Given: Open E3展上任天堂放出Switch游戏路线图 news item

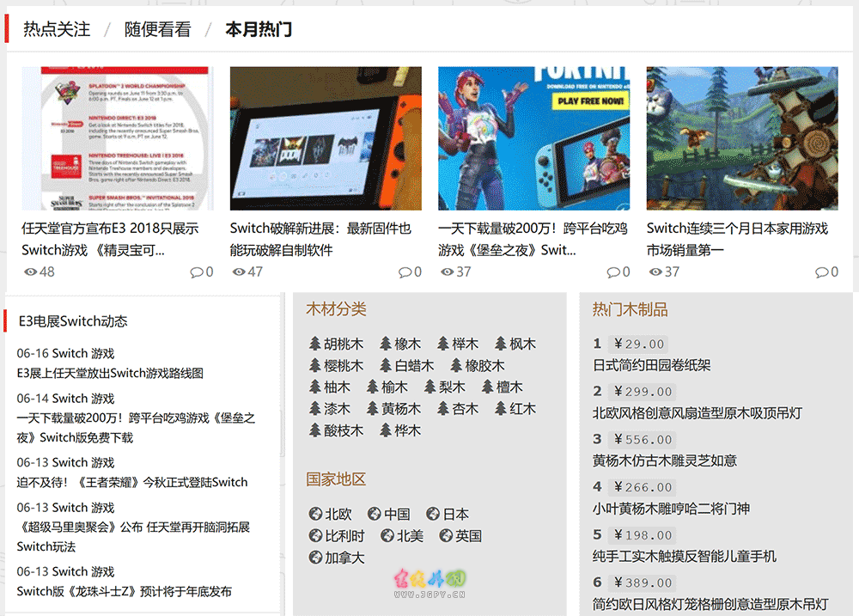Looking at the screenshot, I should click(x=110, y=373).
